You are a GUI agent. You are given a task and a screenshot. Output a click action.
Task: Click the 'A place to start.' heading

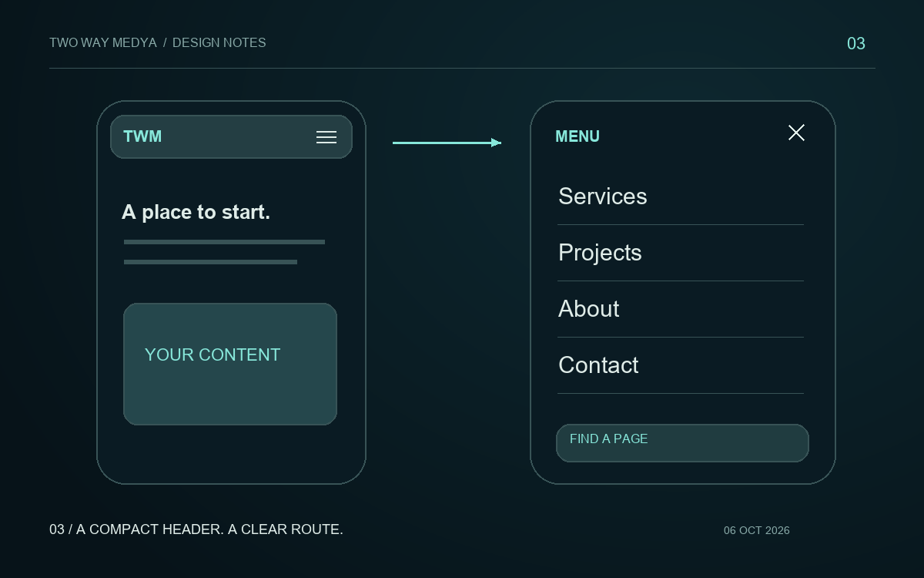coord(196,212)
